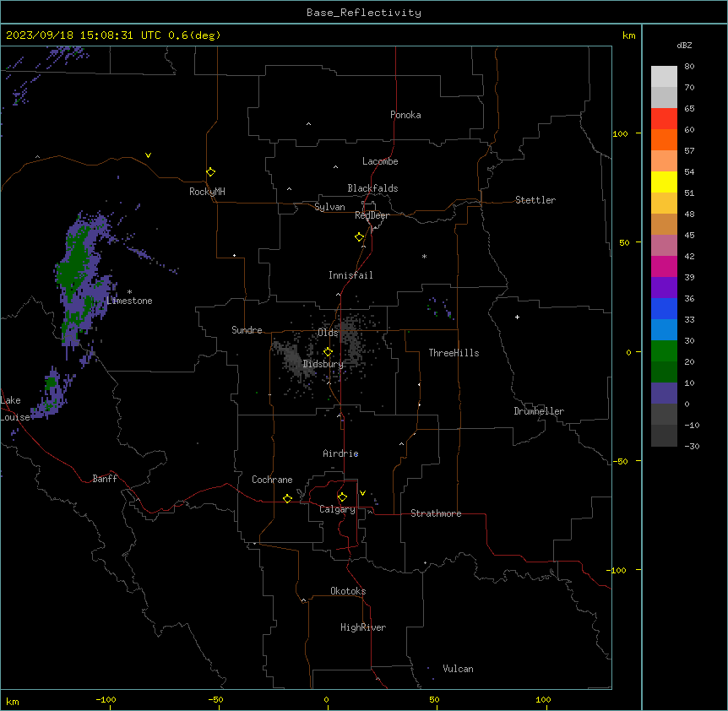
Task: Select the slate-purple swatch between 10 and 0
Action: [x=664, y=393]
